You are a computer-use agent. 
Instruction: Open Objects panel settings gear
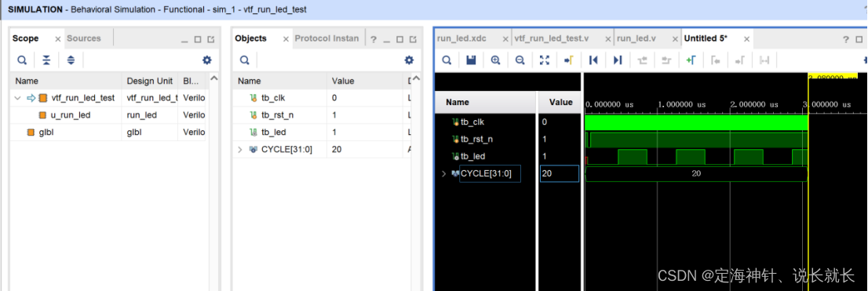pos(409,60)
